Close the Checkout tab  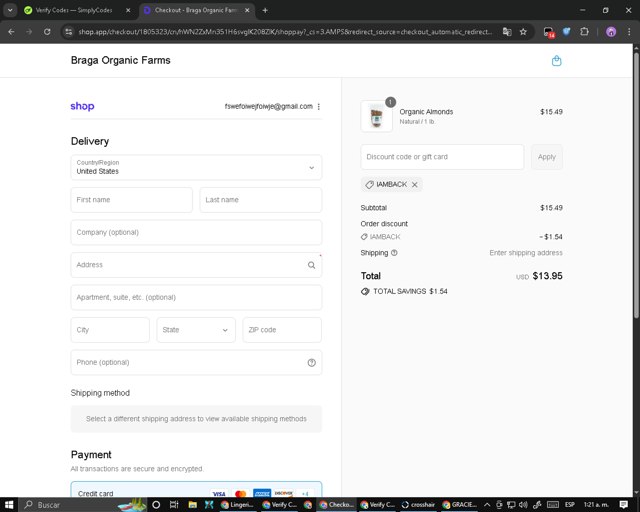(247, 10)
